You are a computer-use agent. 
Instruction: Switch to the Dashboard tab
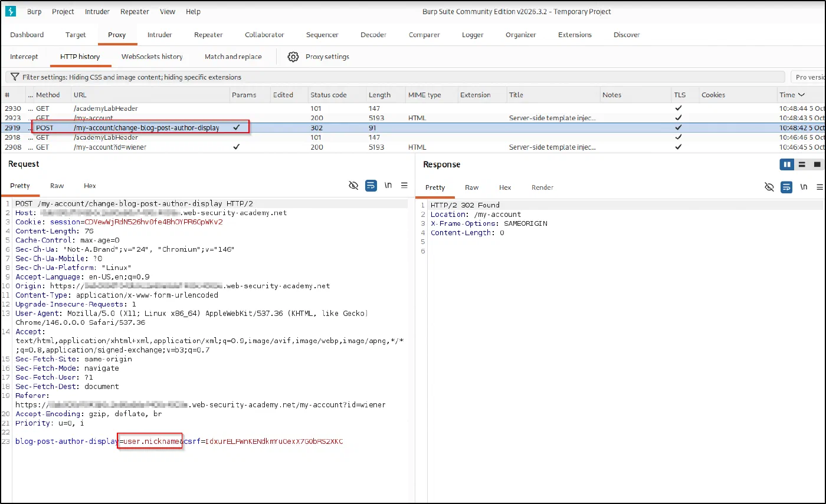27,35
